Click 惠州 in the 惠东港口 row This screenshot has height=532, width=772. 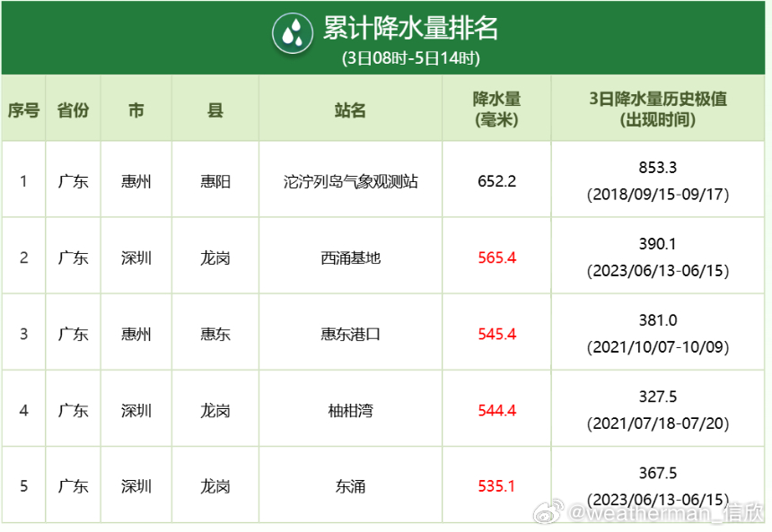[136, 334]
